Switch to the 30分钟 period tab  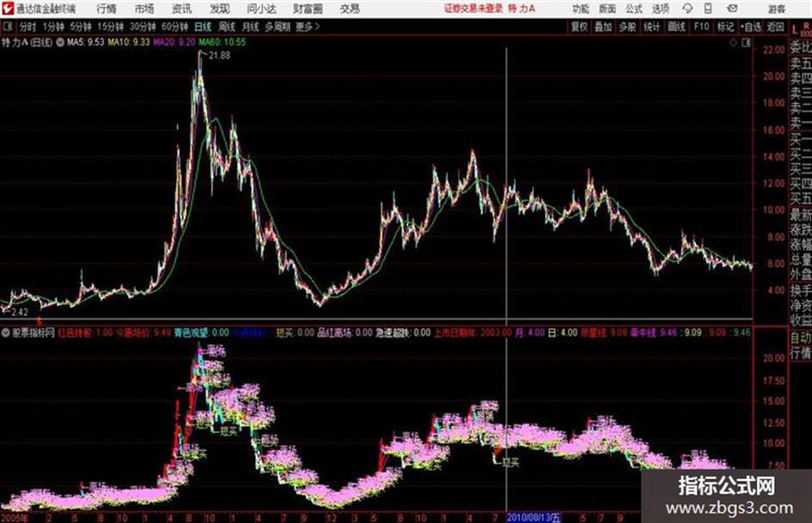pos(143,27)
